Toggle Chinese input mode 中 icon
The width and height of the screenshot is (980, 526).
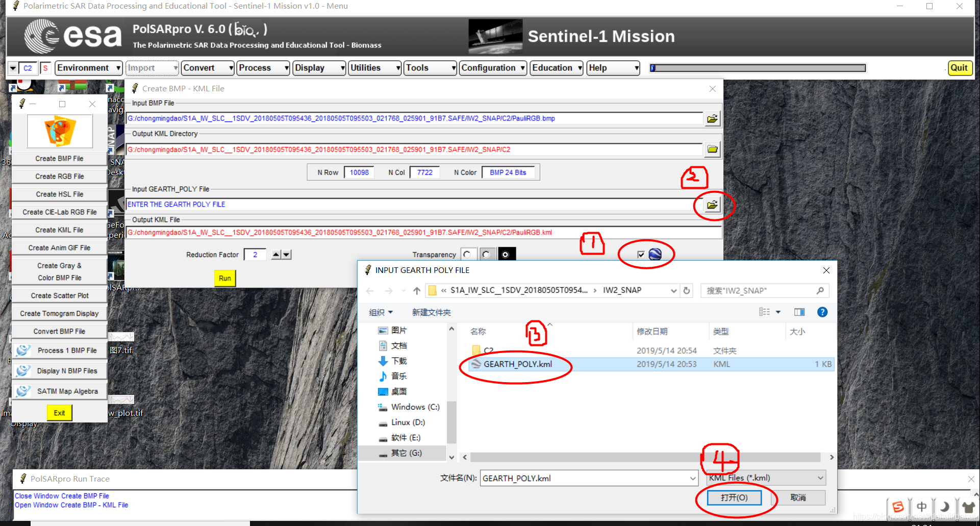(922, 507)
